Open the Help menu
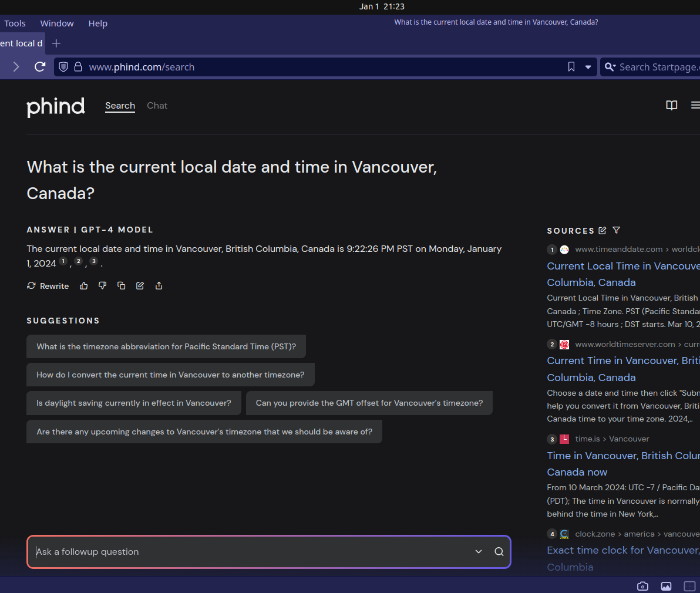This screenshot has height=593, width=700. 97,23
